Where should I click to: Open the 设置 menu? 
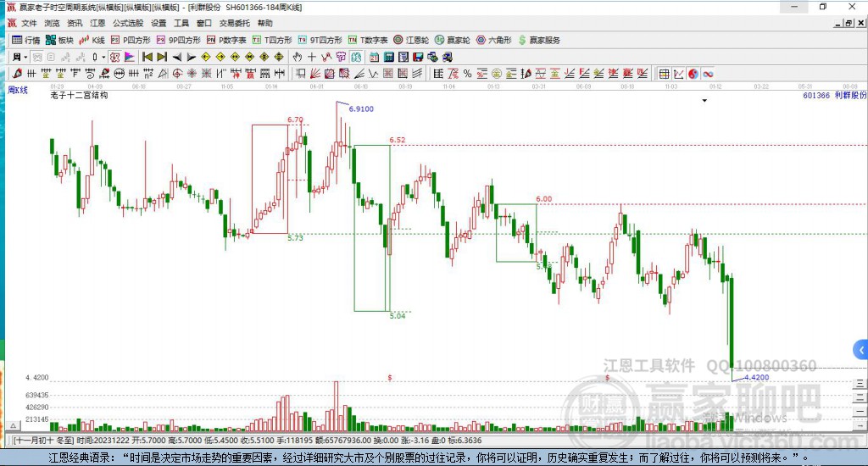pyautogui.click(x=159, y=23)
